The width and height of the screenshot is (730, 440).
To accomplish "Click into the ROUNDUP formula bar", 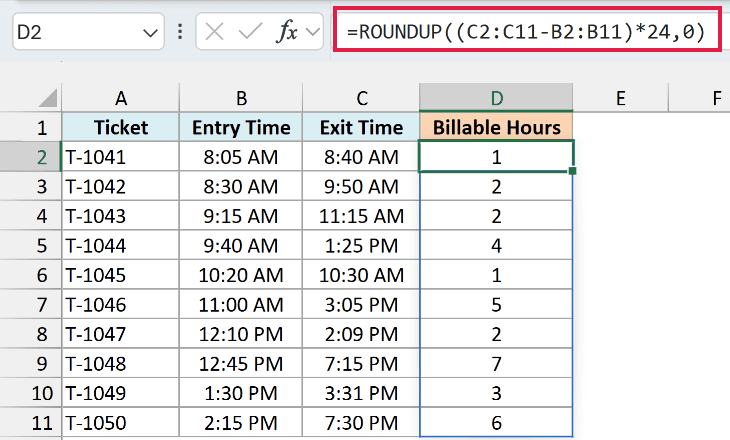I will pos(527,32).
